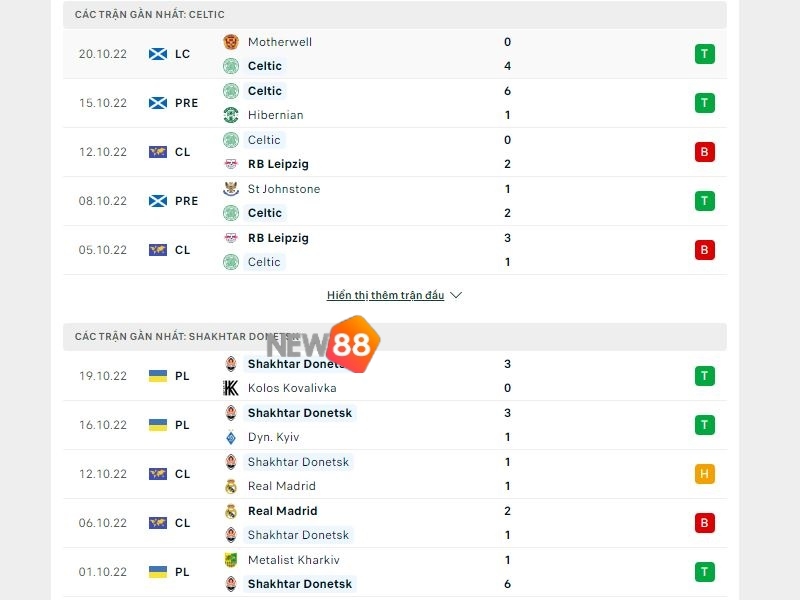Click the Scotland flag next to PRE
800x600 pixels.
click(156, 103)
